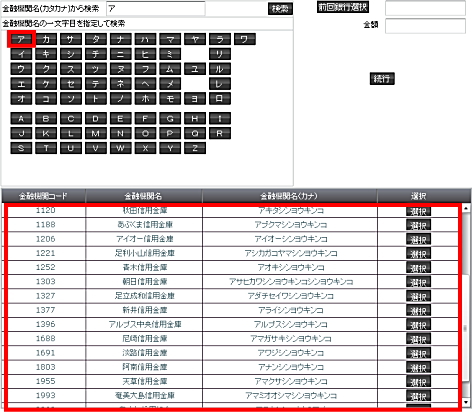Image resolution: width=474 pixels, height=413 pixels.
Task: Click the アマガサキシンヨウキンコ kana cell
Action: click(x=290, y=339)
